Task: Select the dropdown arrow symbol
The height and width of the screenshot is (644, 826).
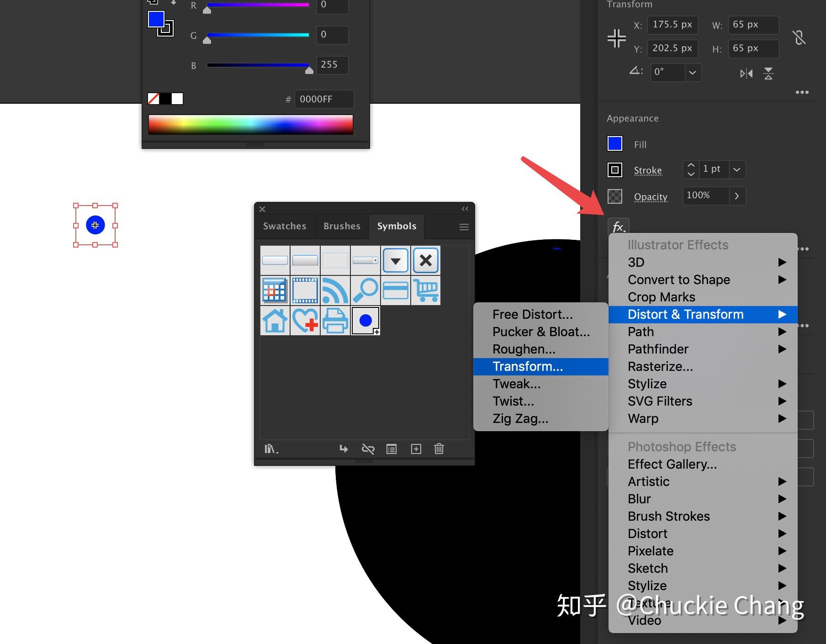Action: tap(396, 260)
